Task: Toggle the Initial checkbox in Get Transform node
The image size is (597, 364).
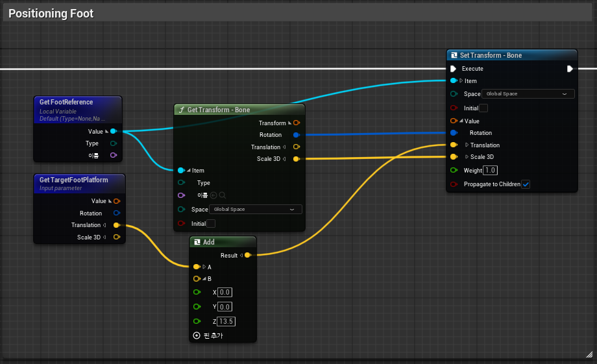Action: pyautogui.click(x=211, y=224)
